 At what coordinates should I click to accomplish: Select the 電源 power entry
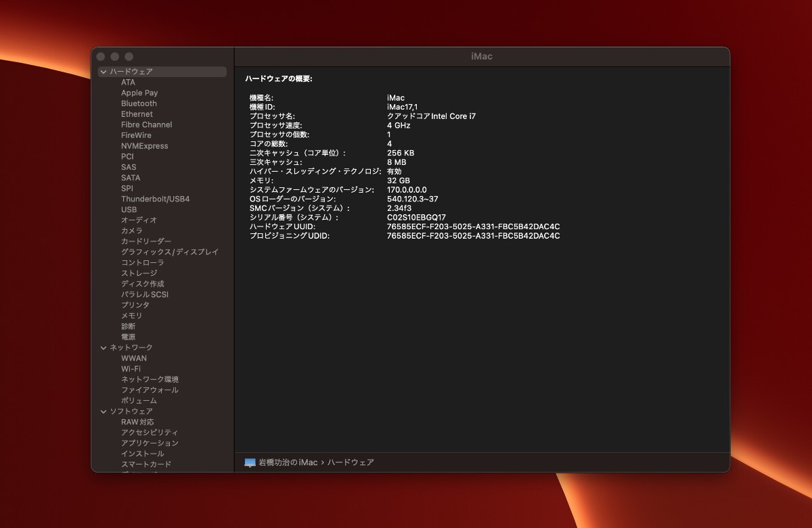(128, 337)
